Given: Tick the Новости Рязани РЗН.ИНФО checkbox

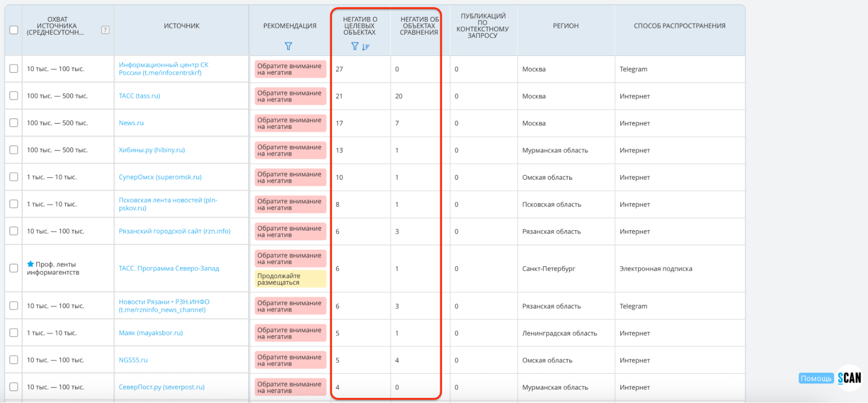Looking at the screenshot, I should click(x=14, y=306).
